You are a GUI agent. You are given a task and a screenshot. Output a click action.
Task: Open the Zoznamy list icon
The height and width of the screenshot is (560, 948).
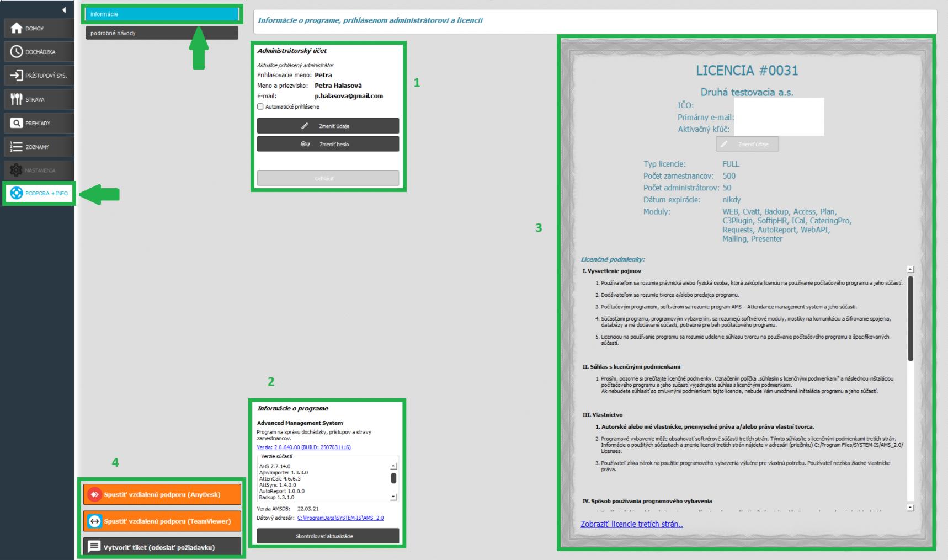click(17, 147)
